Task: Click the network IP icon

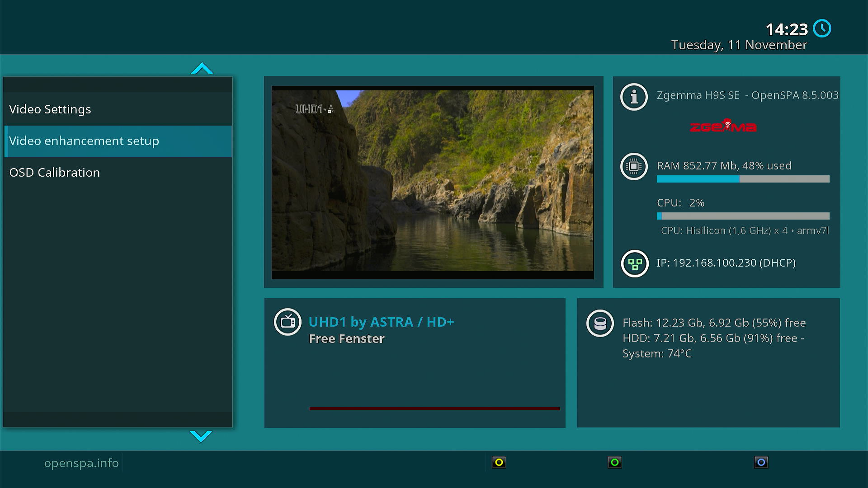Action: [x=635, y=263]
